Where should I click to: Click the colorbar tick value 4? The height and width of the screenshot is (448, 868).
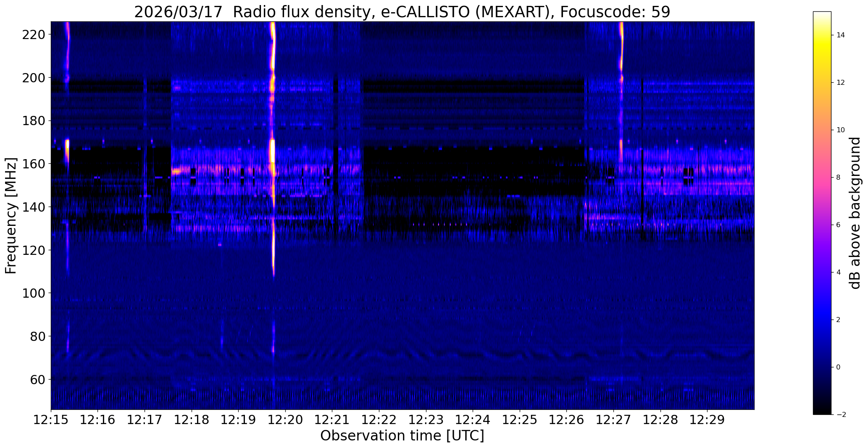pos(839,272)
